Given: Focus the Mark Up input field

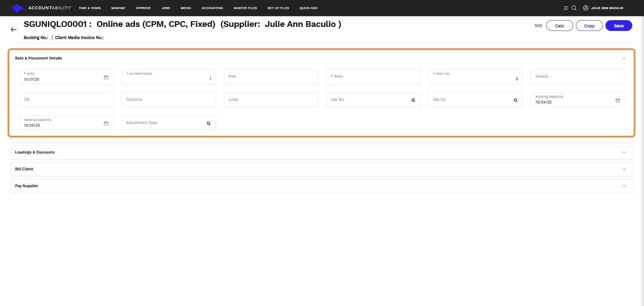Looking at the screenshot, I should [476, 77].
